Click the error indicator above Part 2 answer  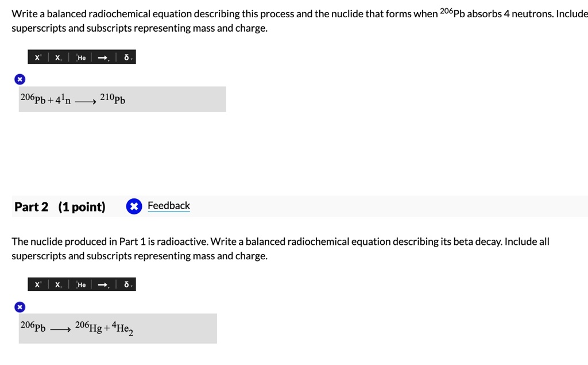pos(20,306)
